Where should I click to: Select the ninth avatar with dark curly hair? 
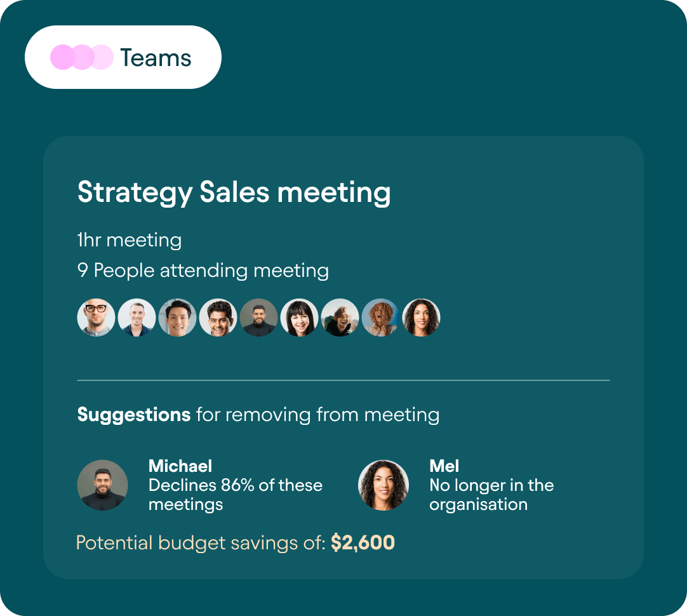pyautogui.click(x=421, y=318)
